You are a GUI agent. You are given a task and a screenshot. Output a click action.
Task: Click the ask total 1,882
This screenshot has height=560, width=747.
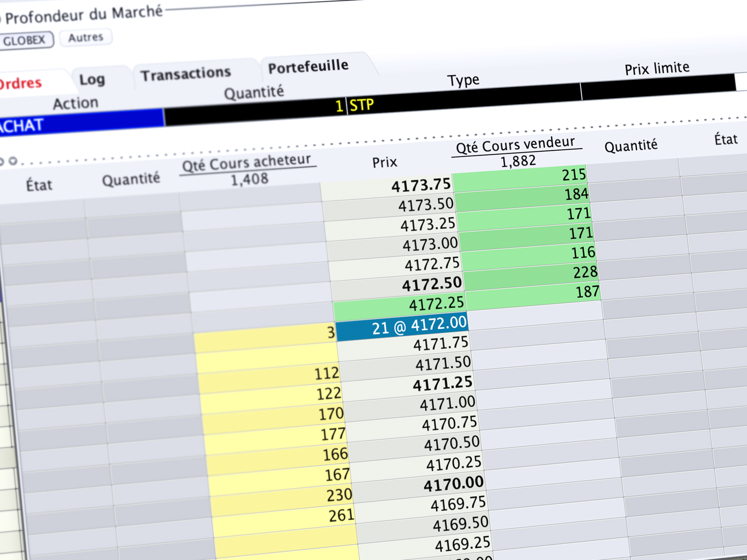pos(518,161)
